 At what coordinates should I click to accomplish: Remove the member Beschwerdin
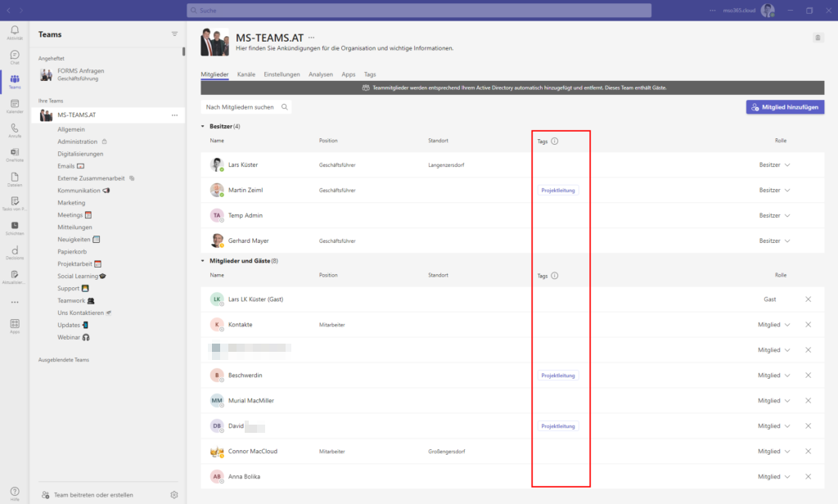pyautogui.click(x=808, y=376)
